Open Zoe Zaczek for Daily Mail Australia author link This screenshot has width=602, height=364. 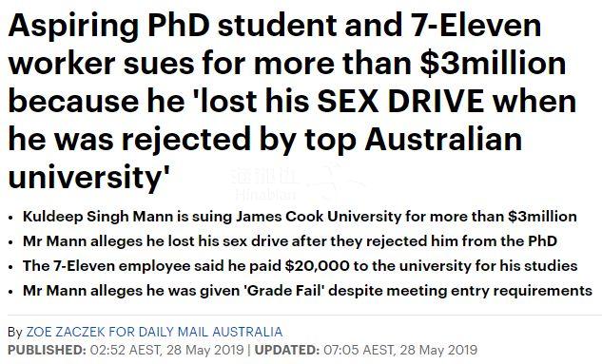point(154,332)
